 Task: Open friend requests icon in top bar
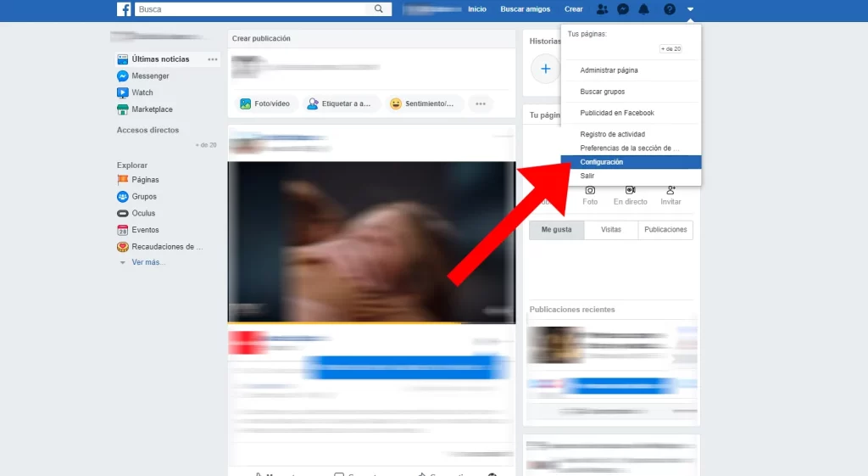click(x=602, y=9)
